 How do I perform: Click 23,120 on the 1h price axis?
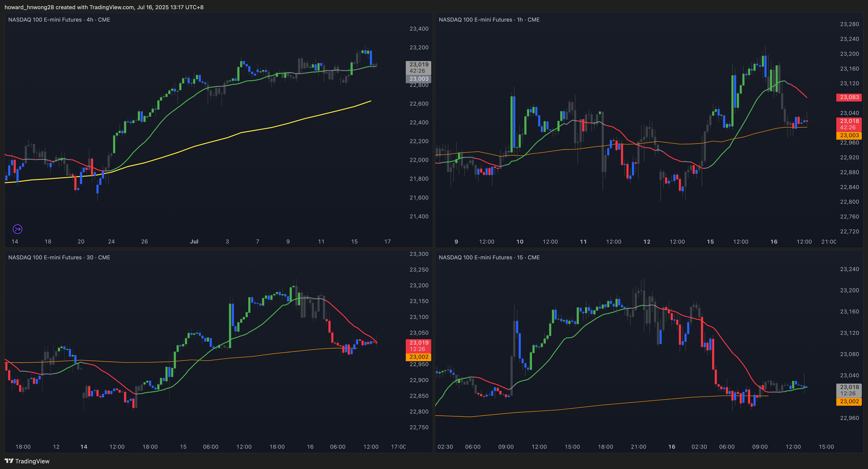click(x=849, y=83)
